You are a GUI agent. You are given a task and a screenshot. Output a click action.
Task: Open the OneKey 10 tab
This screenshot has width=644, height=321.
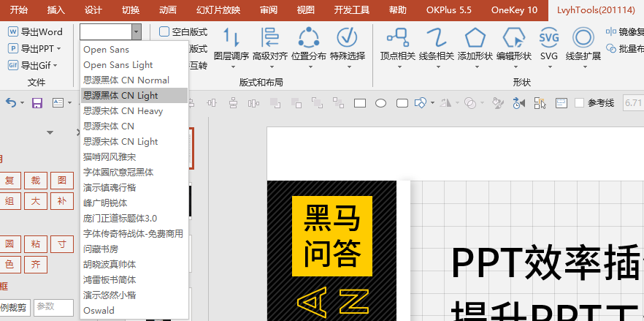514,10
